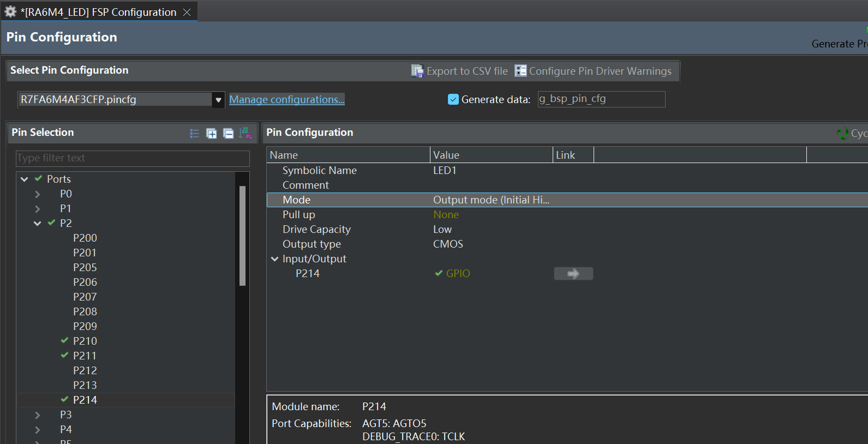The width and height of the screenshot is (868, 444).
Task: Click the Generate data name field
Action: (602, 99)
